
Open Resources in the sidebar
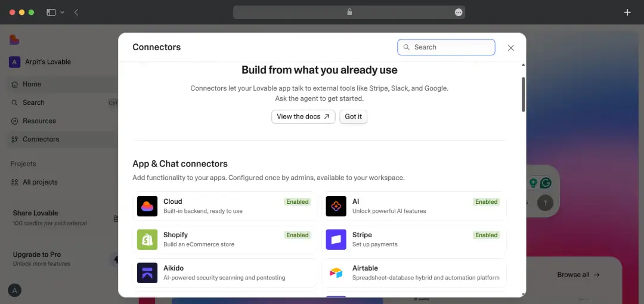pyautogui.click(x=61, y=121)
